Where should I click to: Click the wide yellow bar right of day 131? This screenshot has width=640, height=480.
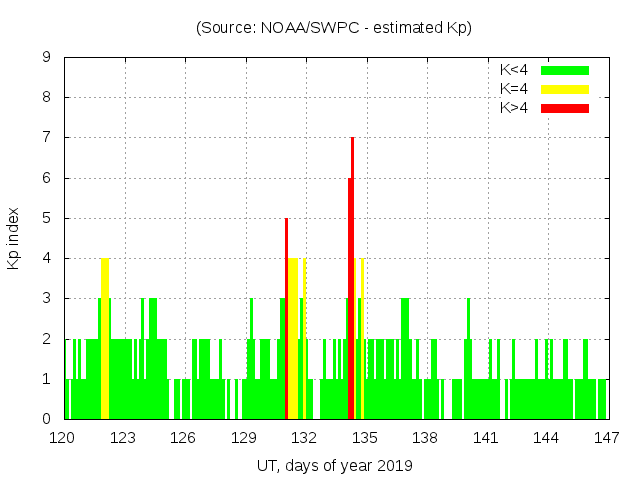click(x=293, y=340)
